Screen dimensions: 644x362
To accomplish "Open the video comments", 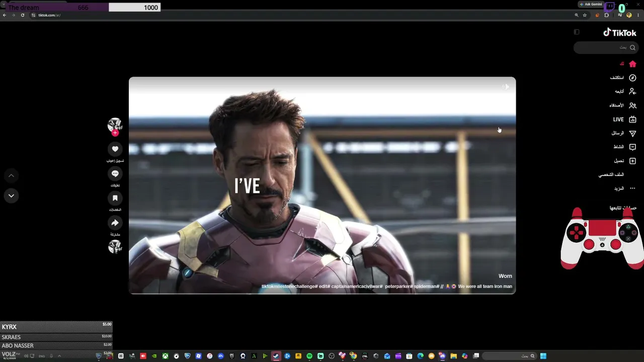I will [x=115, y=173].
